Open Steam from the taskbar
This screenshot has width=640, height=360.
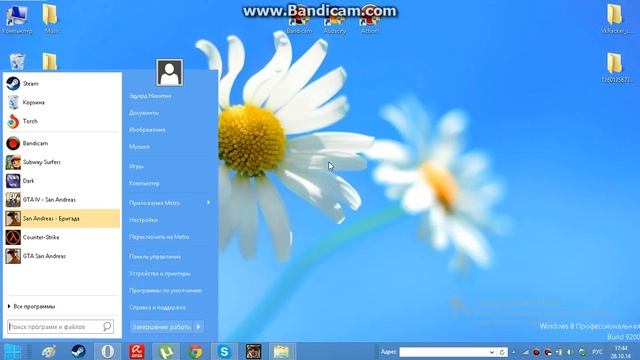click(78, 351)
